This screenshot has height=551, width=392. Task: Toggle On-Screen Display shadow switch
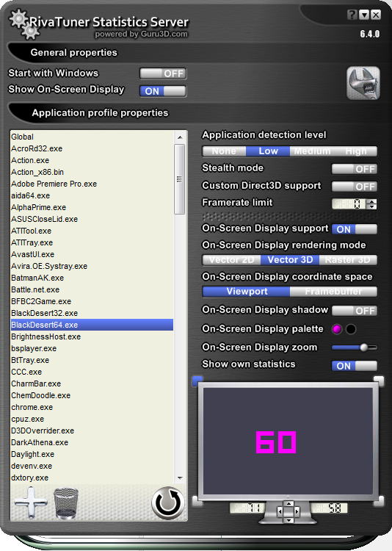point(355,311)
